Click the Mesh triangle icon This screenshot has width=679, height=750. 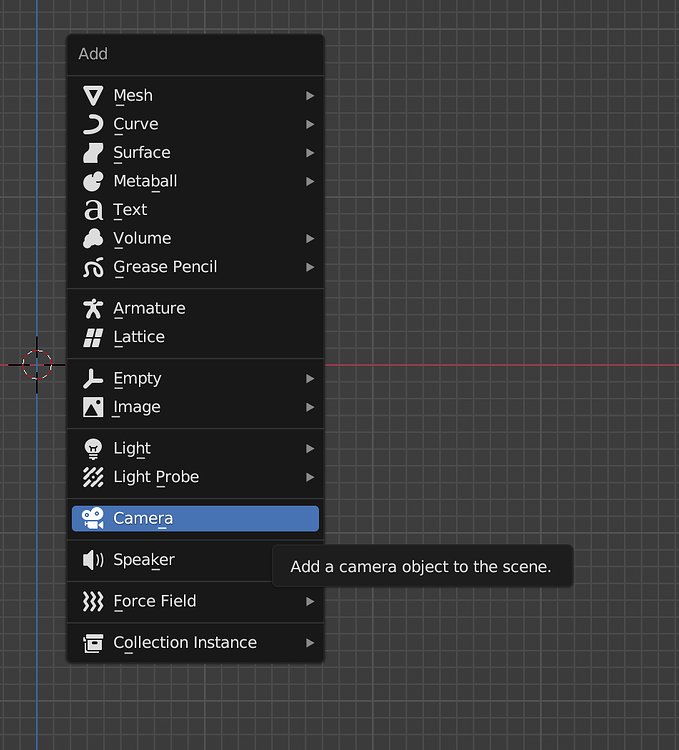93,96
